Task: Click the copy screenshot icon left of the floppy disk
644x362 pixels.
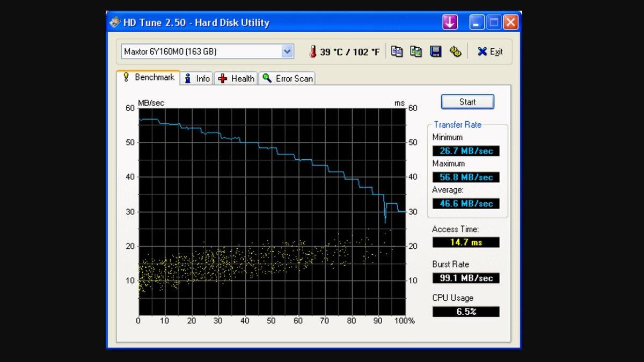Action: point(416,51)
